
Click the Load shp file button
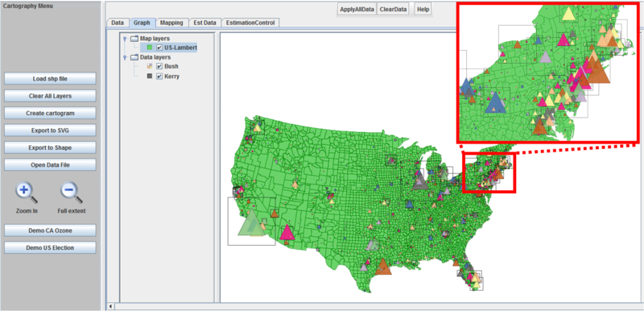50,78
